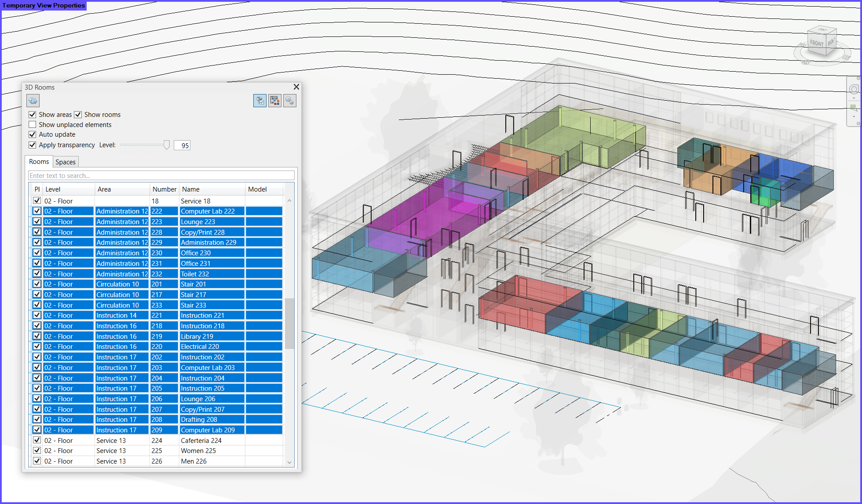Click scroll-down arrow of the rooms list
This screenshot has height=504, width=862.
click(289, 462)
